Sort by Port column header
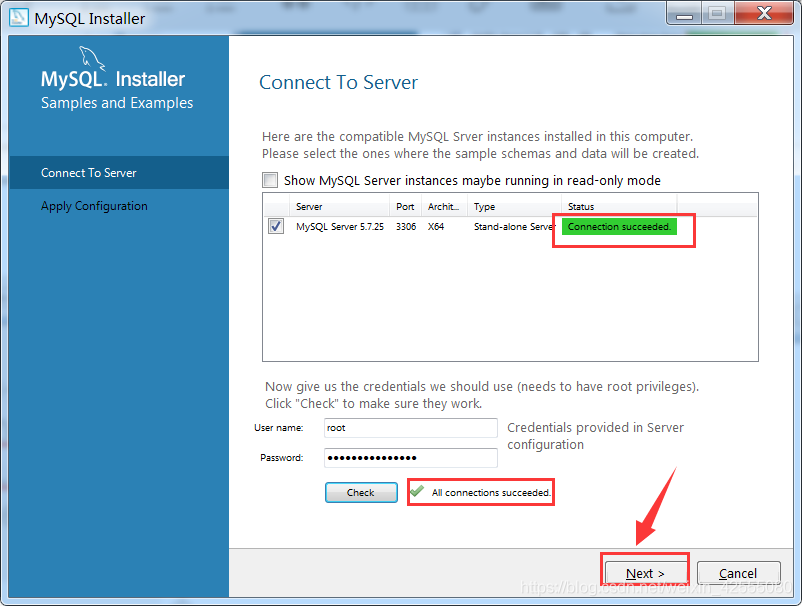 tap(405, 207)
